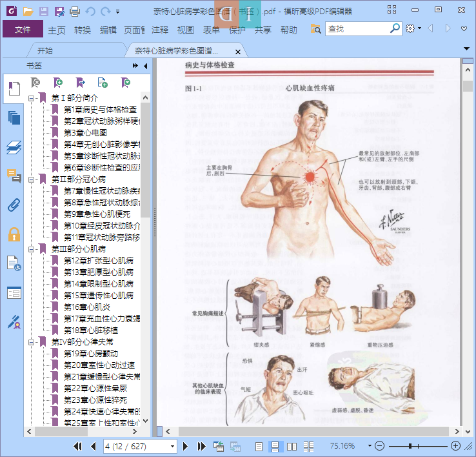476x457 pixels.
Task: Collapse the 第Ⅱ部分冠心病 bookmark node
Action: point(31,179)
